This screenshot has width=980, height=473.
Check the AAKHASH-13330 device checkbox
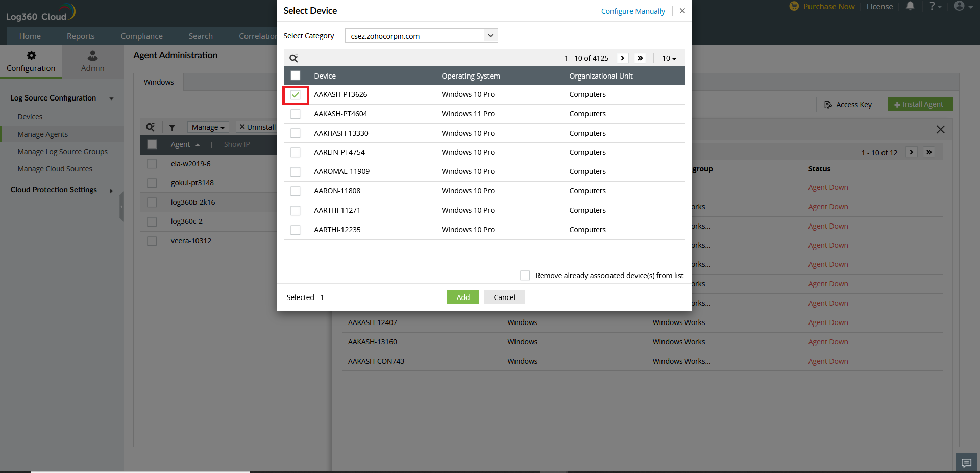(296, 133)
